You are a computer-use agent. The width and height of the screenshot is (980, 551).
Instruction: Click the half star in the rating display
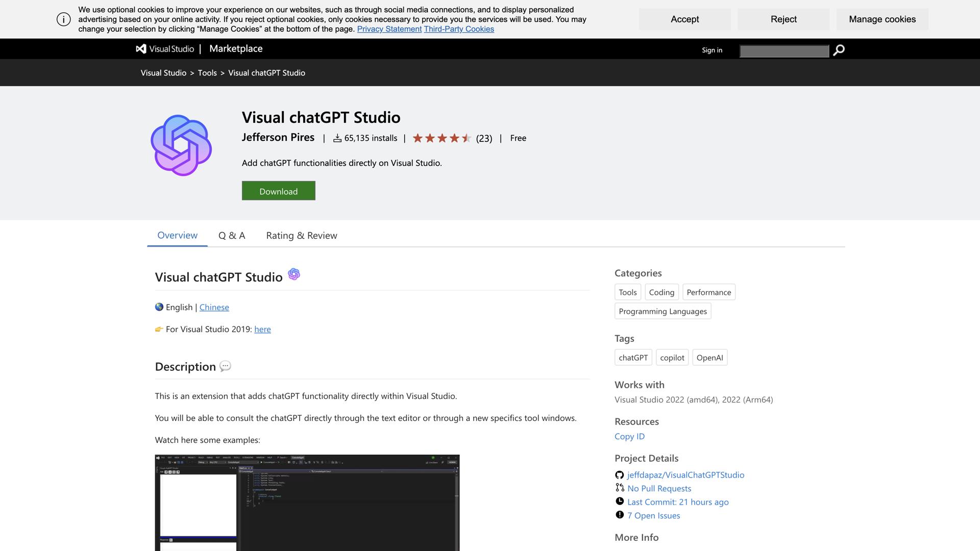(x=468, y=138)
